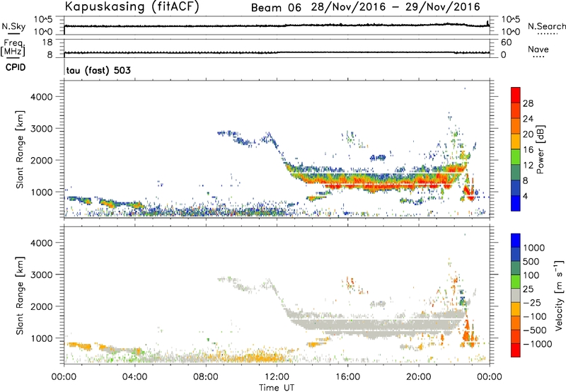
Task: Click the 16 tick on power colorbar
Action: coord(528,150)
